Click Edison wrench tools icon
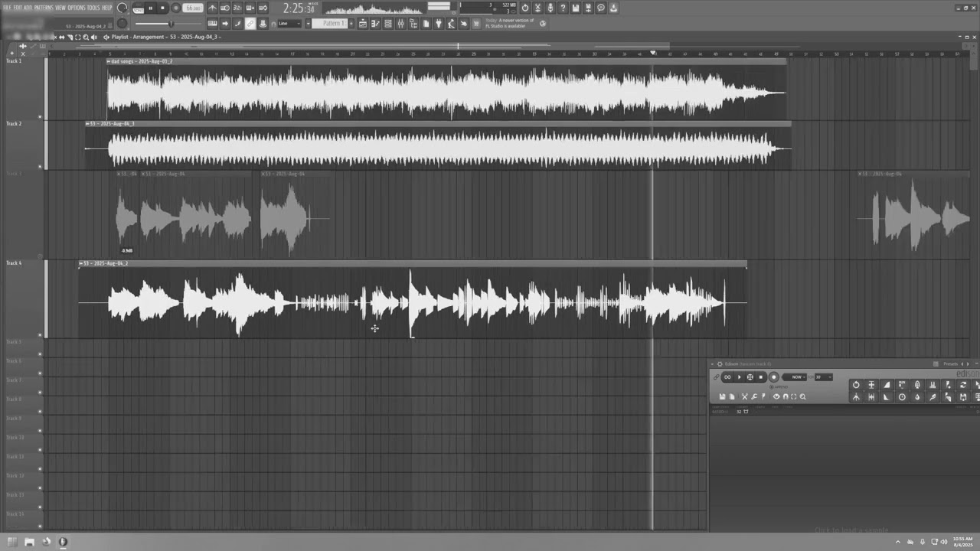The image size is (980, 551). 754,396
